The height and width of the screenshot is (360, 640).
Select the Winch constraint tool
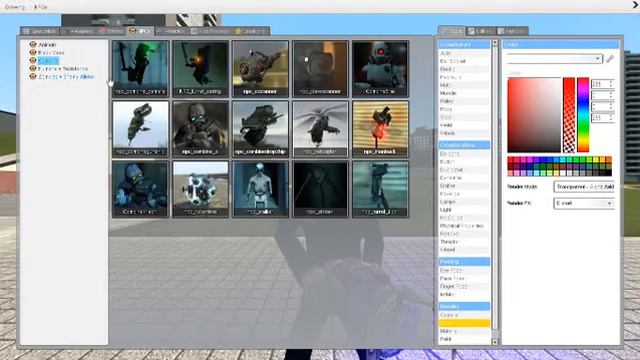(464, 133)
